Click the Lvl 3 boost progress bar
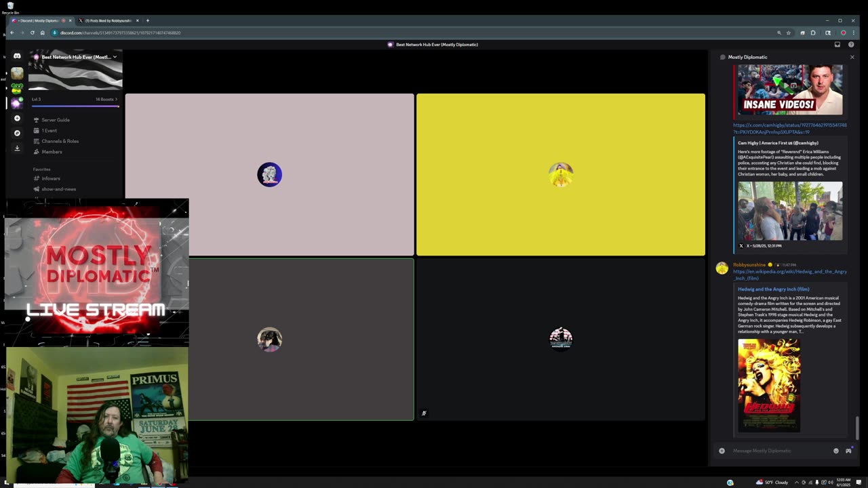 point(75,106)
